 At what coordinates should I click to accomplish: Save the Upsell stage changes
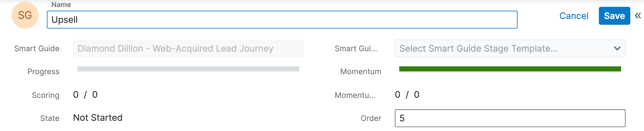click(x=614, y=16)
